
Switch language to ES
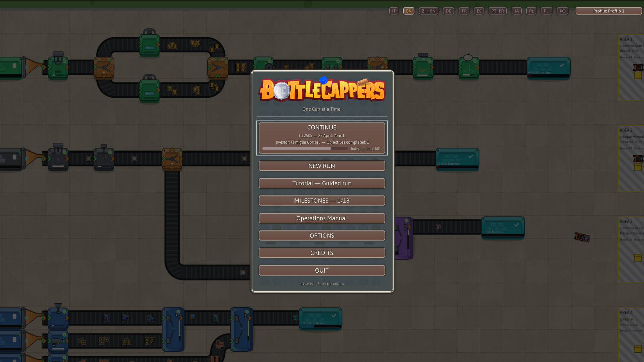[479, 11]
